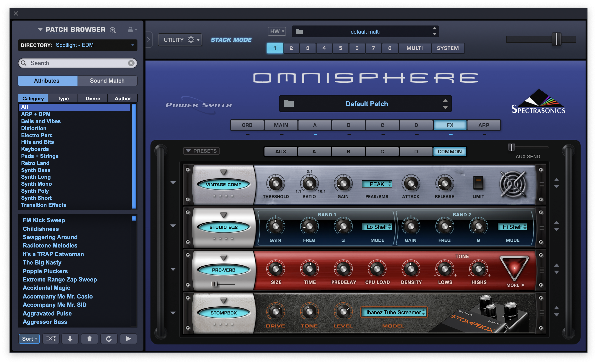This screenshot has width=597, height=364.
Task: Adjust the Pro-Verb wet/dry mini slider
Action: click(x=214, y=284)
